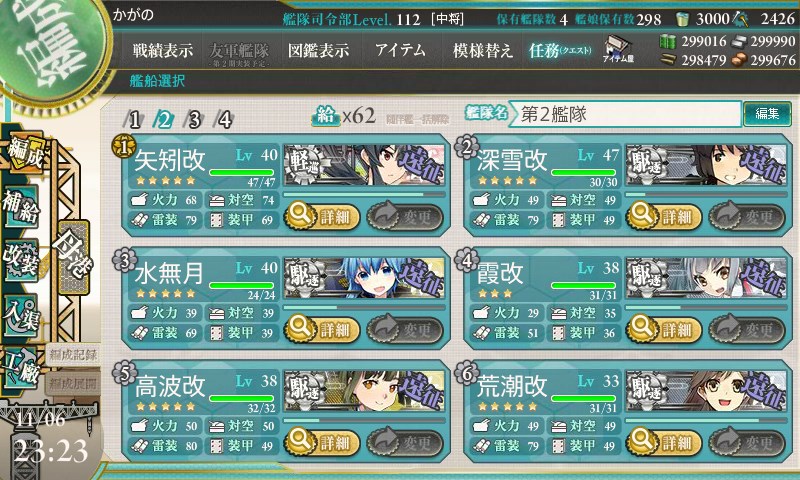
Task: Return to 母港 home port
Action: 73,257
